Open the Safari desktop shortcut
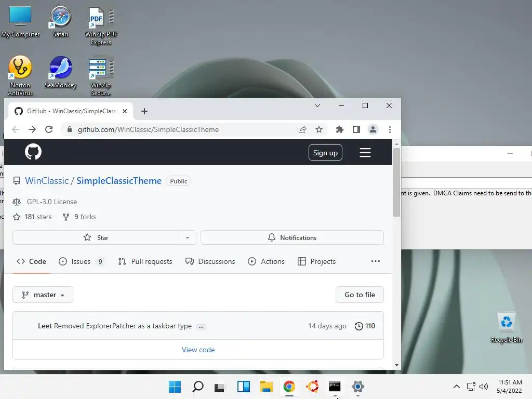Image resolution: width=532 pixels, height=399 pixels. [60, 21]
